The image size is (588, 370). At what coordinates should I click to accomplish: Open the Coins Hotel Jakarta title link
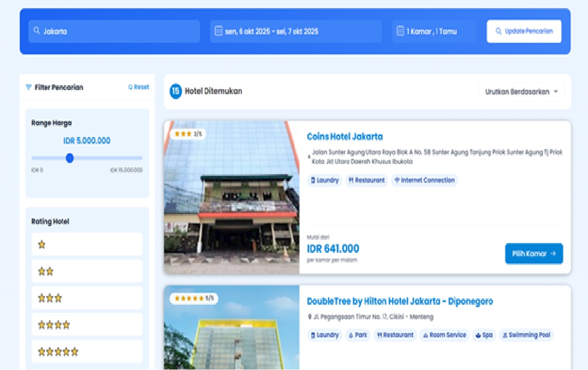click(x=345, y=137)
